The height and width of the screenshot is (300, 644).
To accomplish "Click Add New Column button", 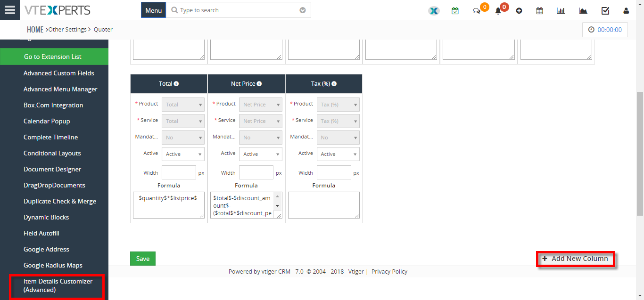I will 576,259.
